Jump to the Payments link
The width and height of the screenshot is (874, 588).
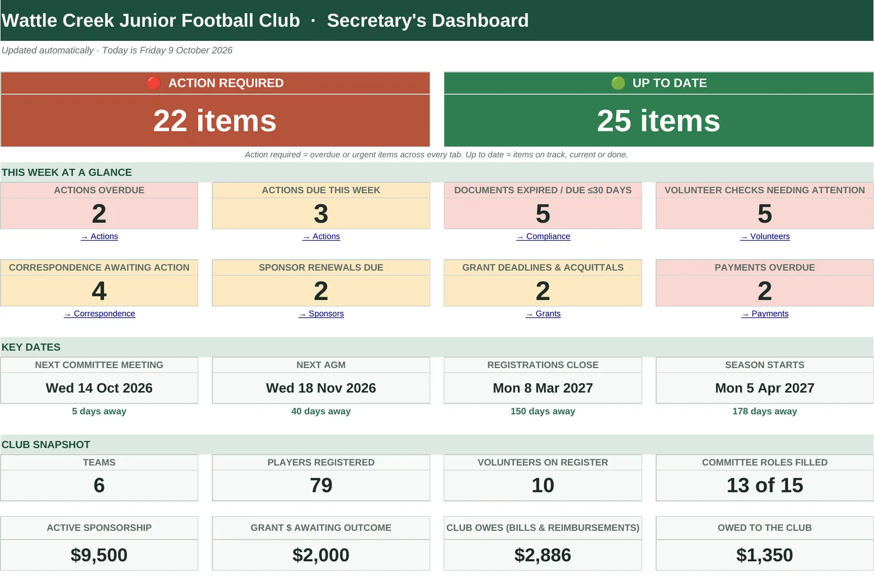point(765,313)
